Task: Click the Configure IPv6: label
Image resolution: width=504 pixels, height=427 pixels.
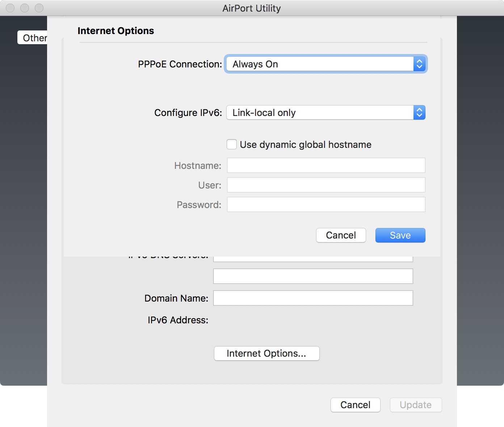Action: [x=188, y=113]
